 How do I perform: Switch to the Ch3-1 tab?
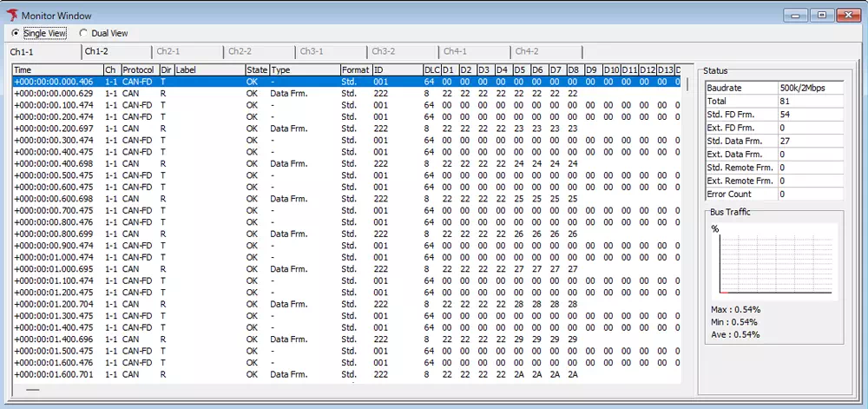tap(312, 52)
